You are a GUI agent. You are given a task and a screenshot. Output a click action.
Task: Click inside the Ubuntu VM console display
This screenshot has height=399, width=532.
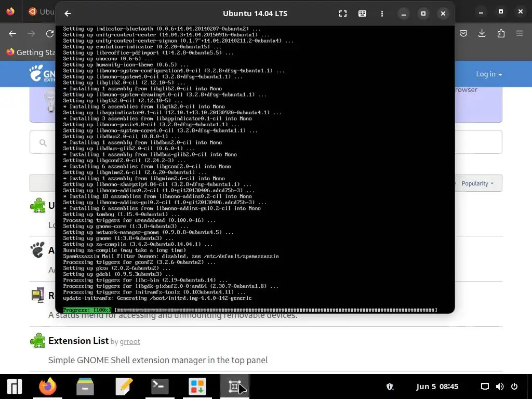pyautogui.click(x=255, y=169)
